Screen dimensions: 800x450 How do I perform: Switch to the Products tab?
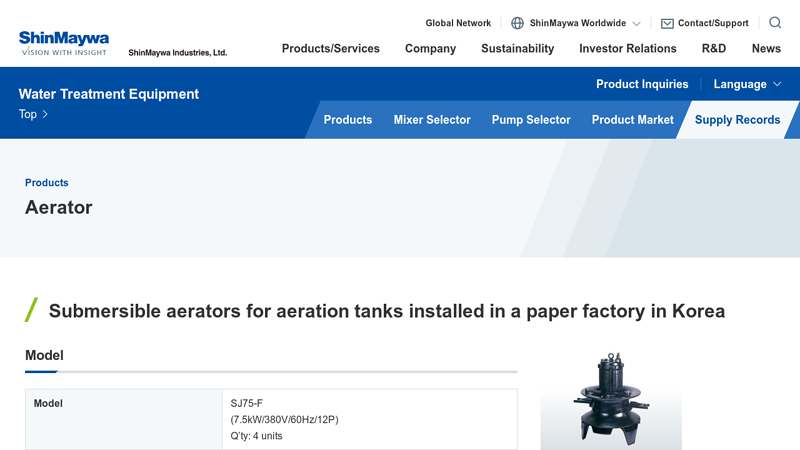click(x=347, y=120)
